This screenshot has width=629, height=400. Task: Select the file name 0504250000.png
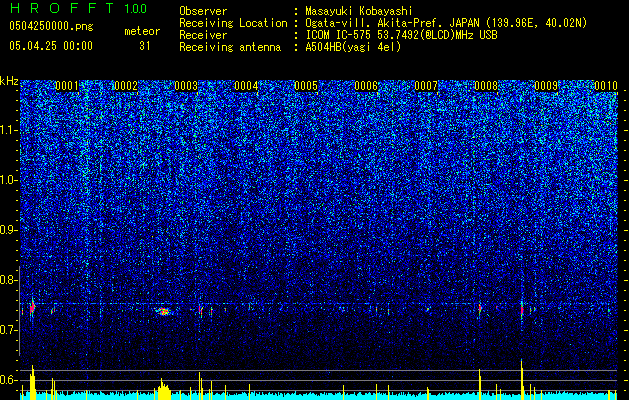(x=51, y=26)
